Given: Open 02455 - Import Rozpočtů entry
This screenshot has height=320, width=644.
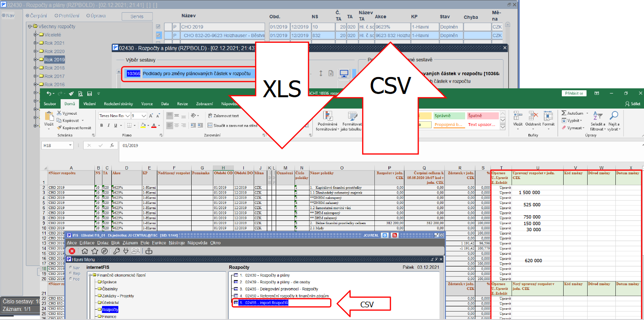Looking at the screenshot, I should (264, 303).
